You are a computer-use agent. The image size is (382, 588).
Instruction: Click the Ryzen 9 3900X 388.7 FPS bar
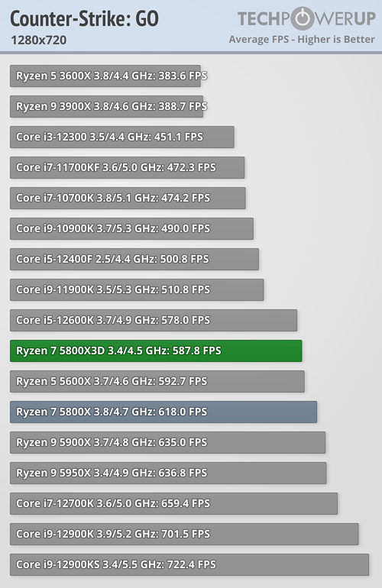(x=106, y=106)
